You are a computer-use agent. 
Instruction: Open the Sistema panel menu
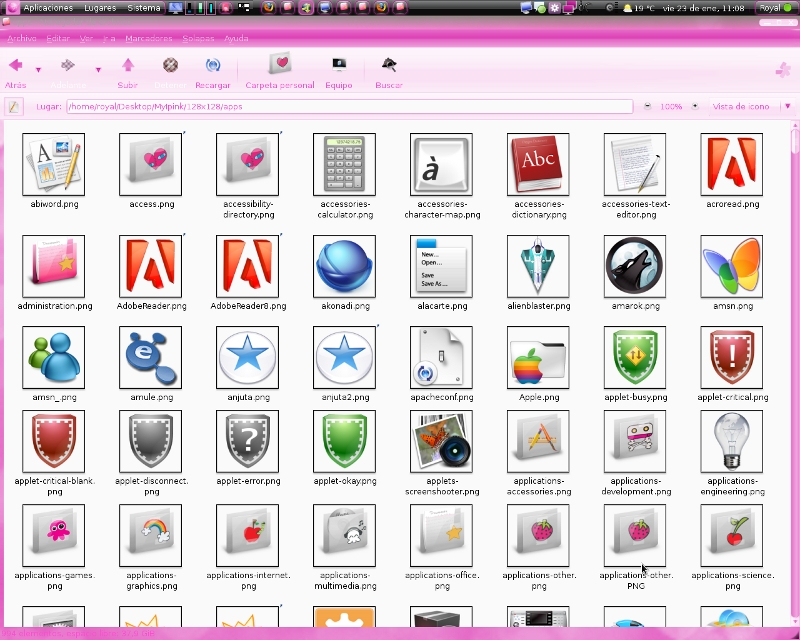pyautogui.click(x=144, y=8)
